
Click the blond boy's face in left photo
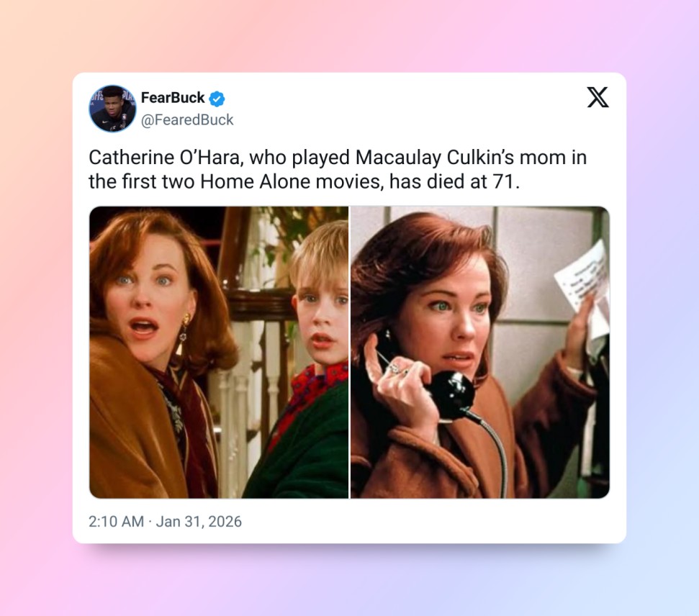(322, 307)
